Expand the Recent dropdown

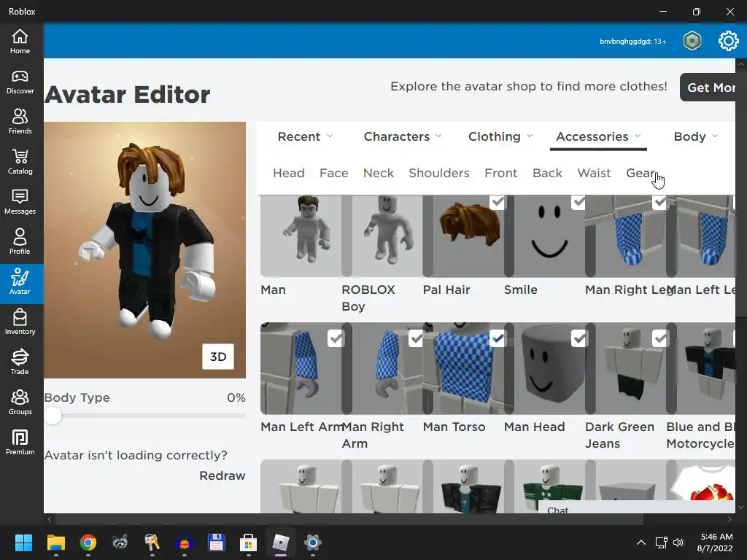pyautogui.click(x=306, y=136)
